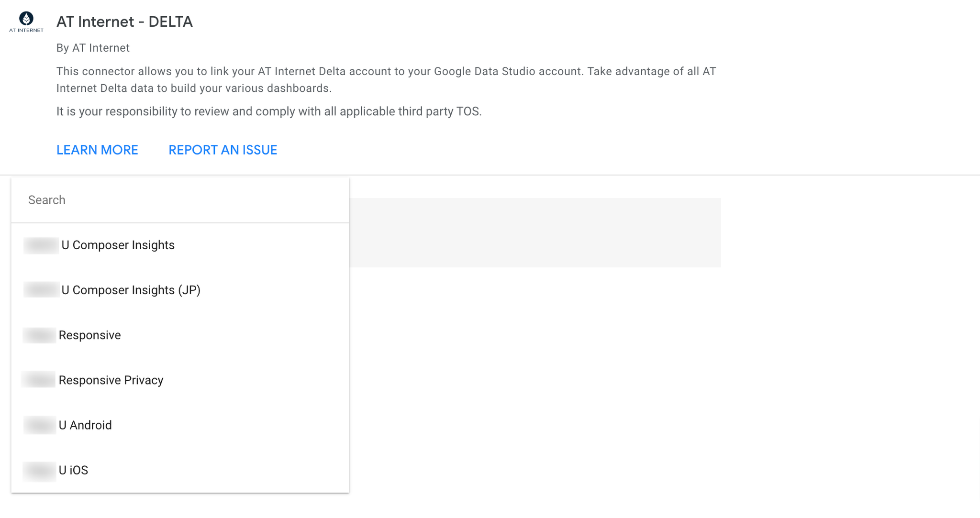The image size is (980, 518).
Task: Click the blurred ID before U iOS
Action: coord(40,470)
